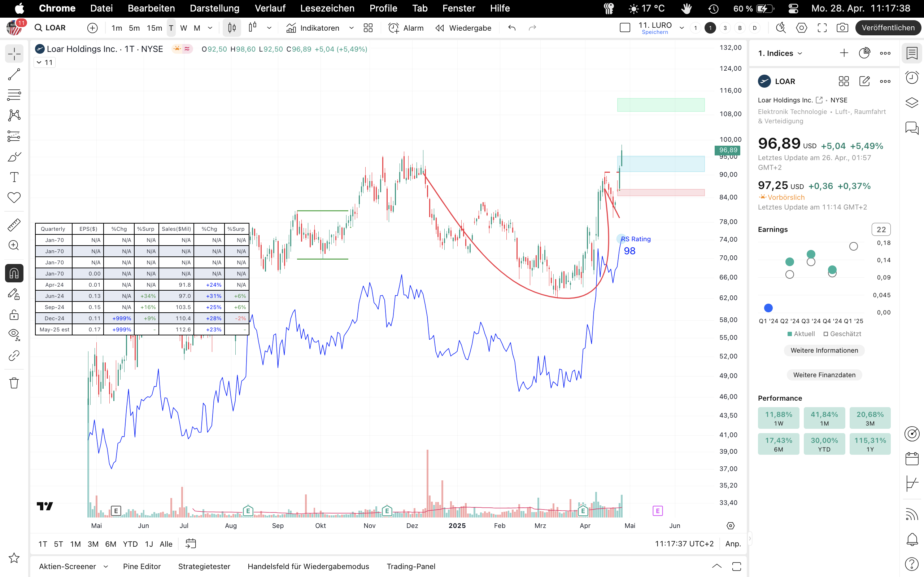This screenshot has height=577, width=924.
Task: Click the ruler measure tool
Action: pos(14,225)
